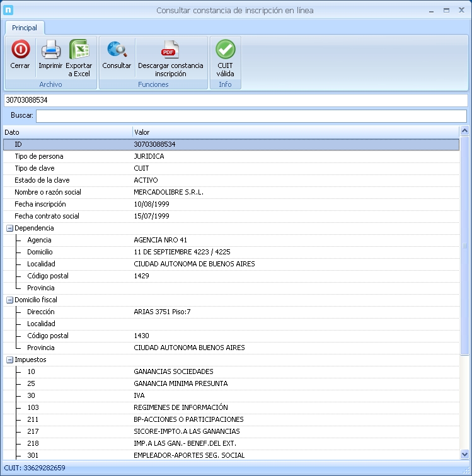Click the Buscar search text field
The image size is (472, 476).
click(251, 116)
